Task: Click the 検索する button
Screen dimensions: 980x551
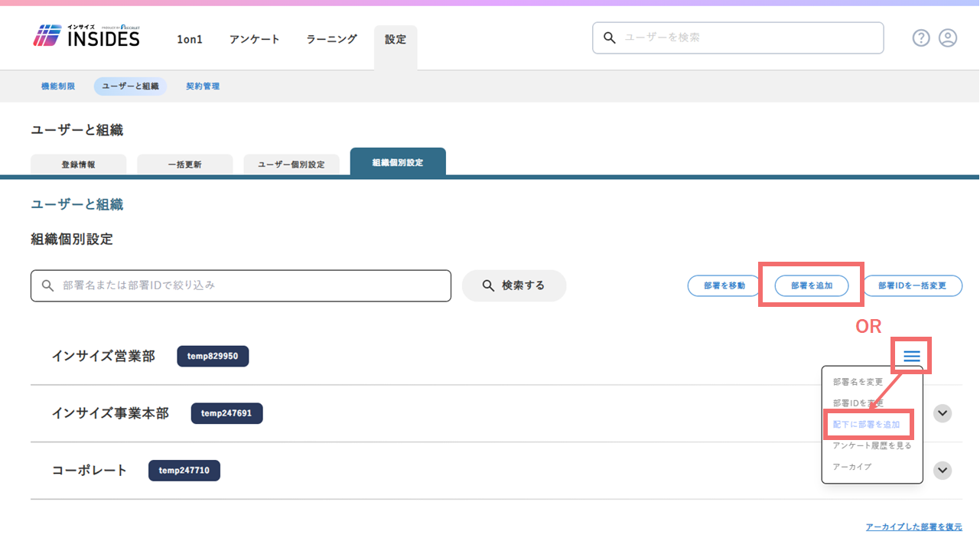Action: [x=514, y=285]
